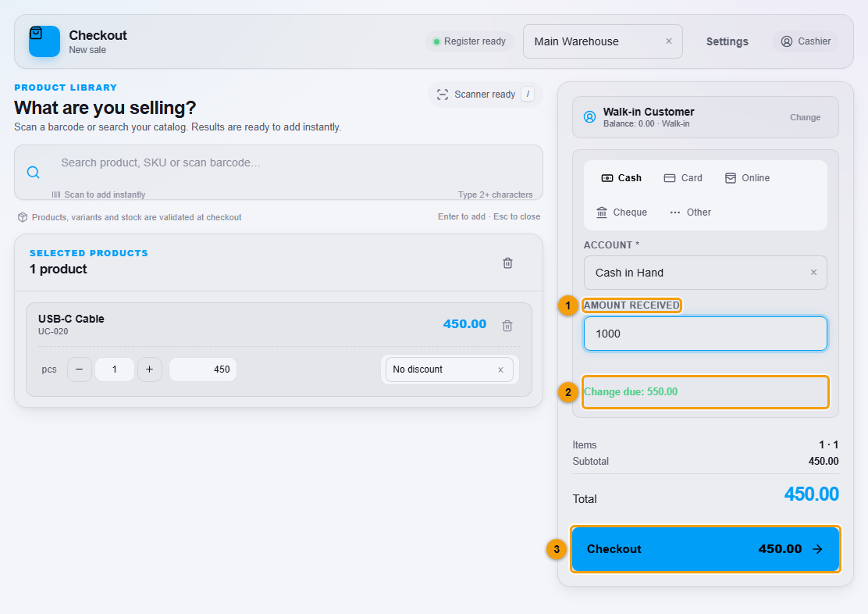The height and width of the screenshot is (614, 868).
Task: Open the Cashier account menu
Action: (x=806, y=41)
